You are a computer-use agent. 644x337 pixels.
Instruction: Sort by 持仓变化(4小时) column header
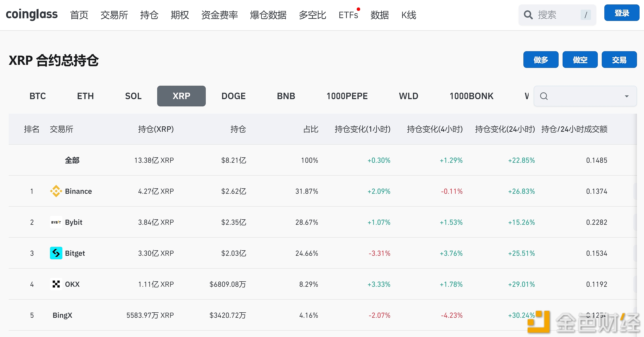click(x=435, y=129)
